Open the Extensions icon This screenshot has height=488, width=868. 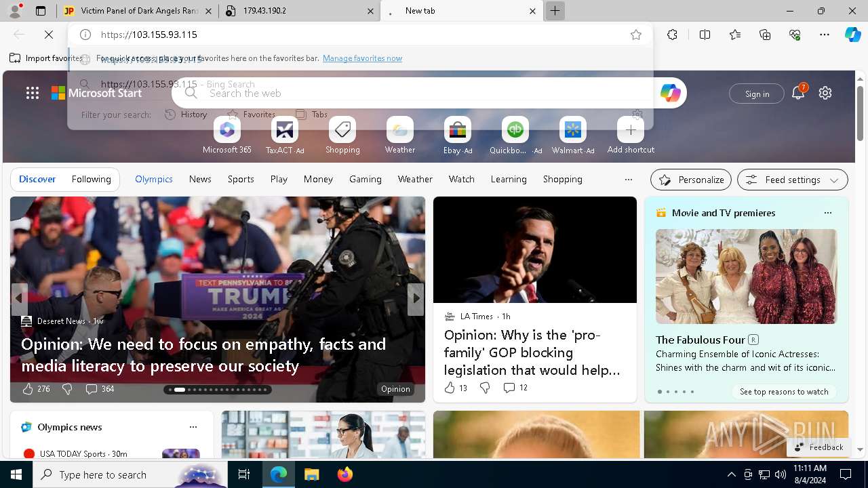pos(672,35)
